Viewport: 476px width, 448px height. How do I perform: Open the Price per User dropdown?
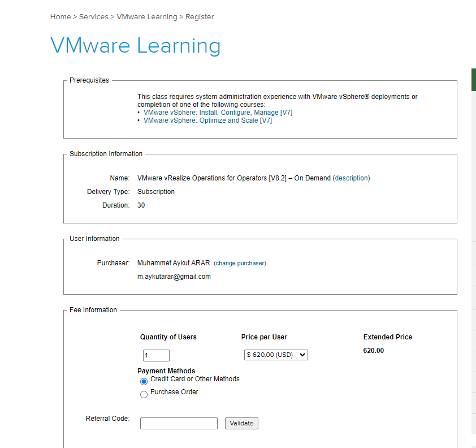coord(276,355)
